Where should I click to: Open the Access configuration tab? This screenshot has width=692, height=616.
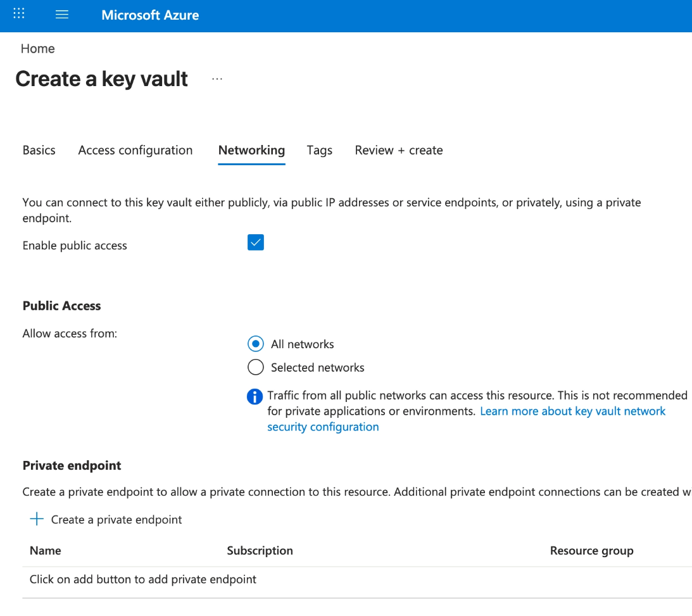click(x=135, y=150)
